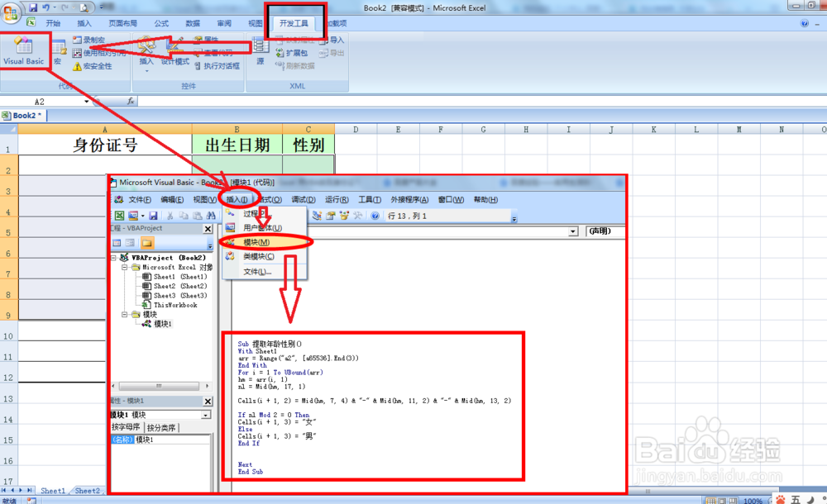827x504 pixels.
Task: Select row 10 header
Action: pos(8,336)
